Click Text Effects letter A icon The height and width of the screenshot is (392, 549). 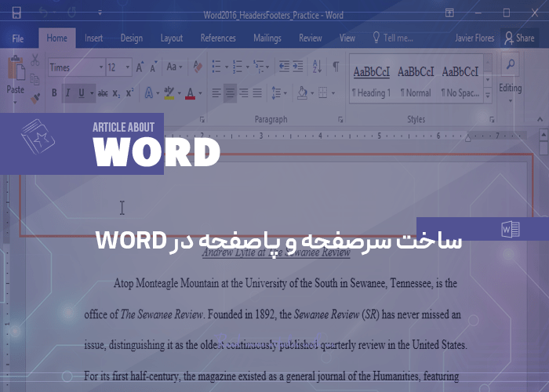[x=149, y=93]
